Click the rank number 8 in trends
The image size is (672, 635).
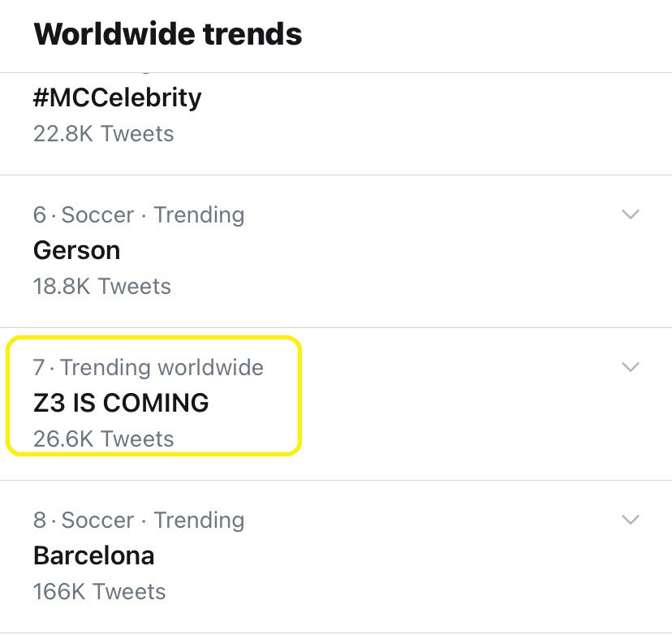pos(40,520)
